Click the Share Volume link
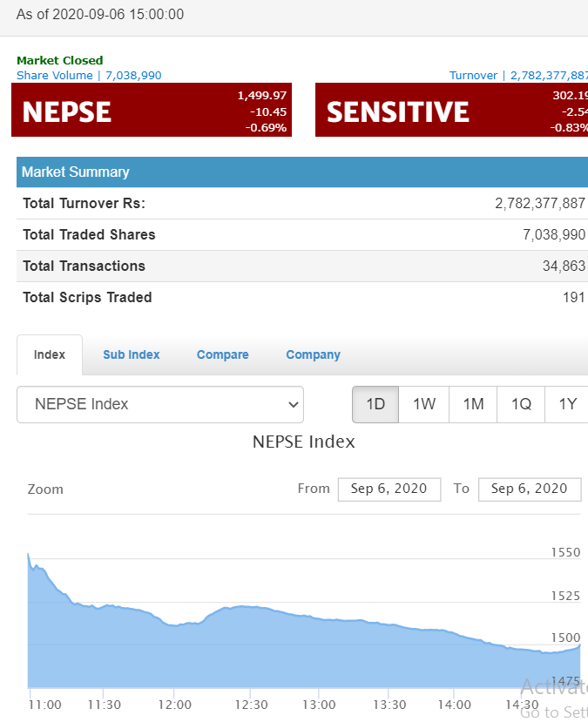 (x=89, y=76)
